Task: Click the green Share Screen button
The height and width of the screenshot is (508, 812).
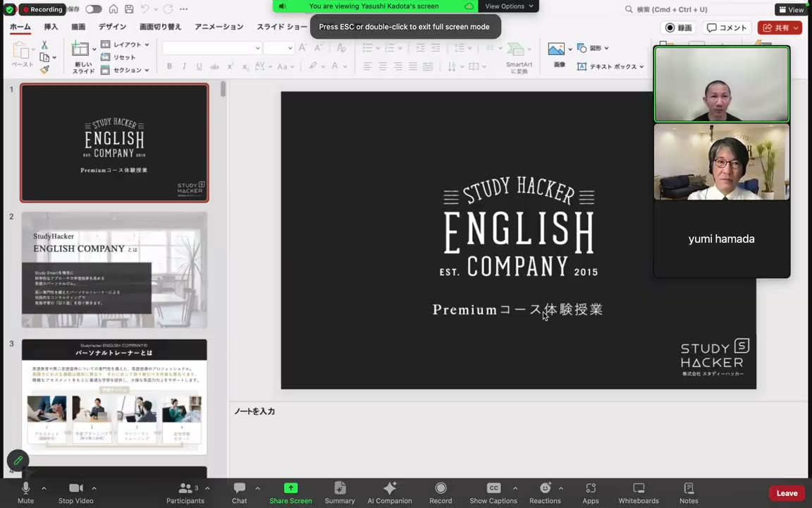Action: coord(290,493)
